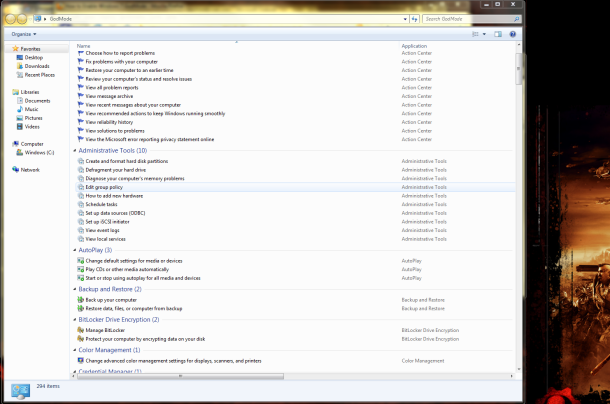Collapse the BitLocker Drive Encryption (2) group
Screen dimensions: 610x404
(75, 320)
